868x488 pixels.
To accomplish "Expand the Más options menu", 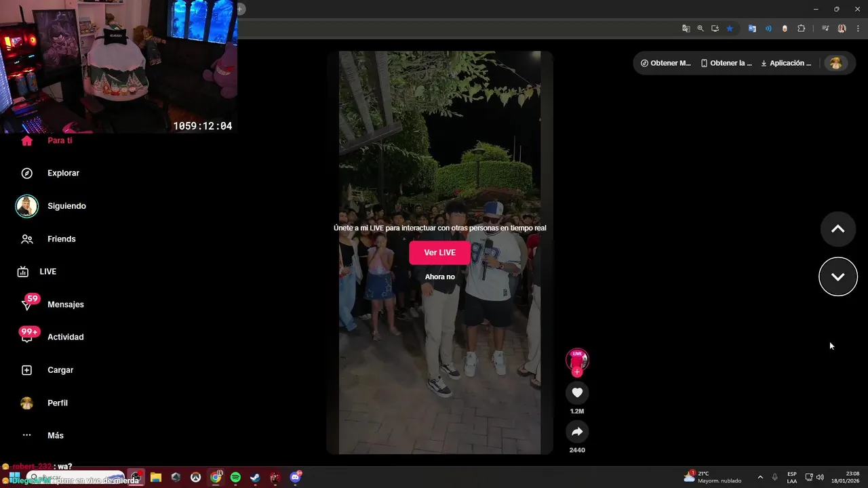I will [x=42, y=436].
